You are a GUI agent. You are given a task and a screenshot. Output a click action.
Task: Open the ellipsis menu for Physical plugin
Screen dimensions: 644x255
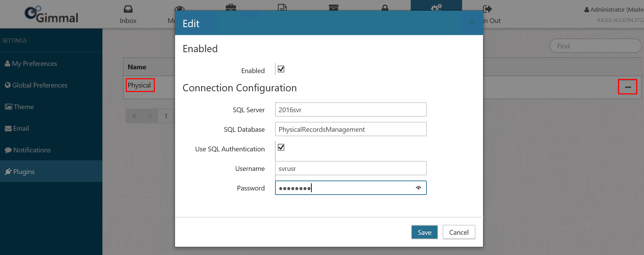tap(628, 87)
